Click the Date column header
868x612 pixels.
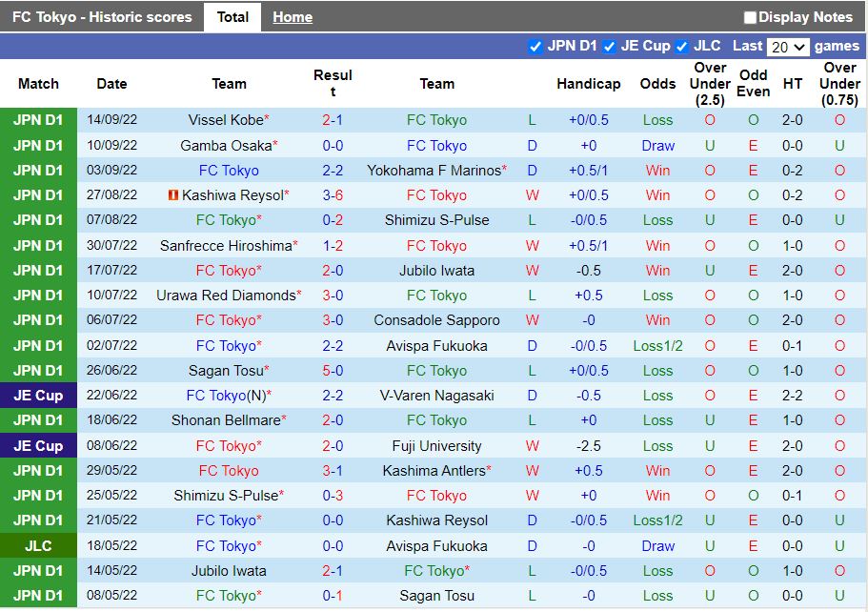pos(111,84)
